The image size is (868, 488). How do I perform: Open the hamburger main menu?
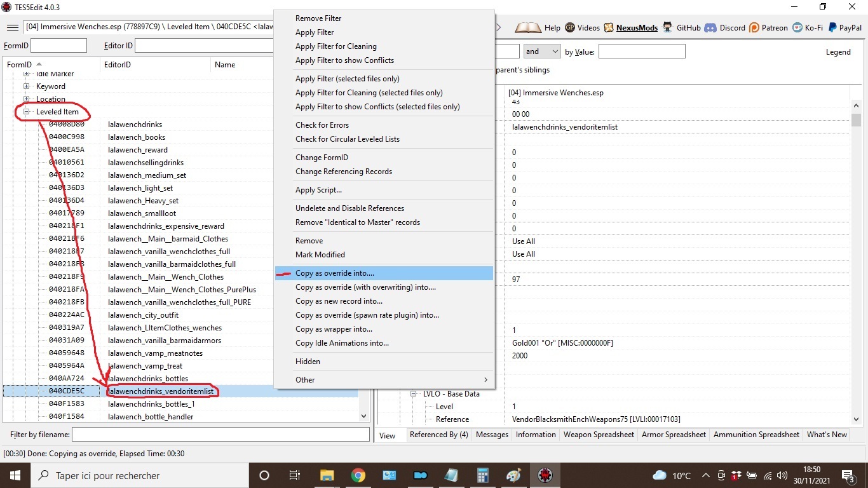(x=12, y=27)
